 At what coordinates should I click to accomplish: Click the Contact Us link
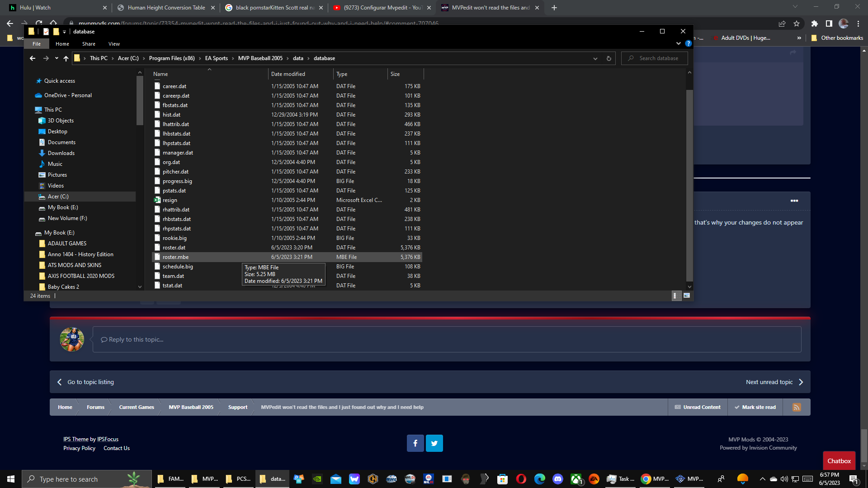[x=117, y=448]
